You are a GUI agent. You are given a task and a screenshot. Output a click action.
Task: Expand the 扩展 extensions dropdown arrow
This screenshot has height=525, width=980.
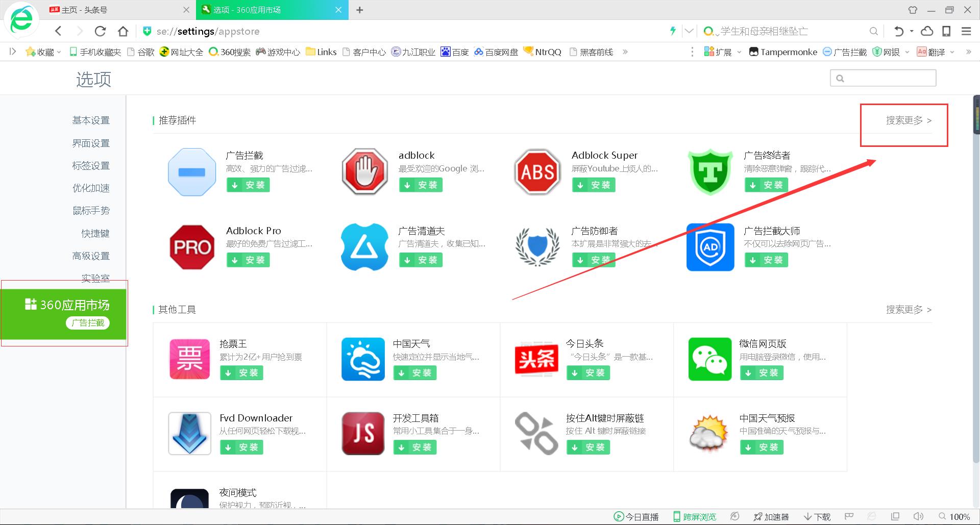click(x=739, y=52)
